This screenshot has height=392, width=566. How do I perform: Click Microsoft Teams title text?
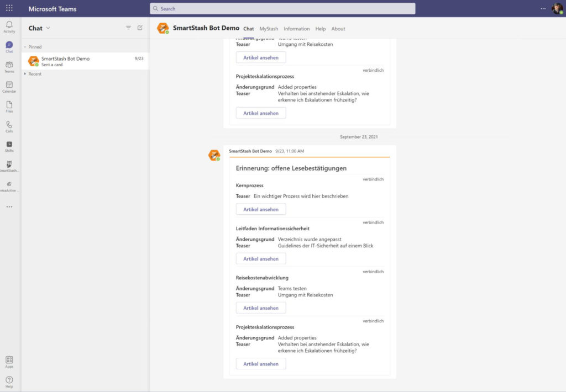pyautogui.click(x=53, y=9)
